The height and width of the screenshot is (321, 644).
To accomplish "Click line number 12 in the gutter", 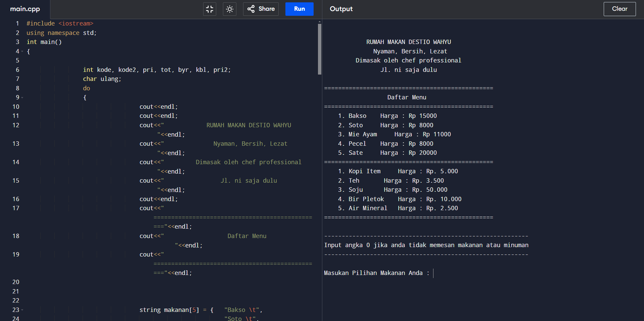I will [16, 125].
